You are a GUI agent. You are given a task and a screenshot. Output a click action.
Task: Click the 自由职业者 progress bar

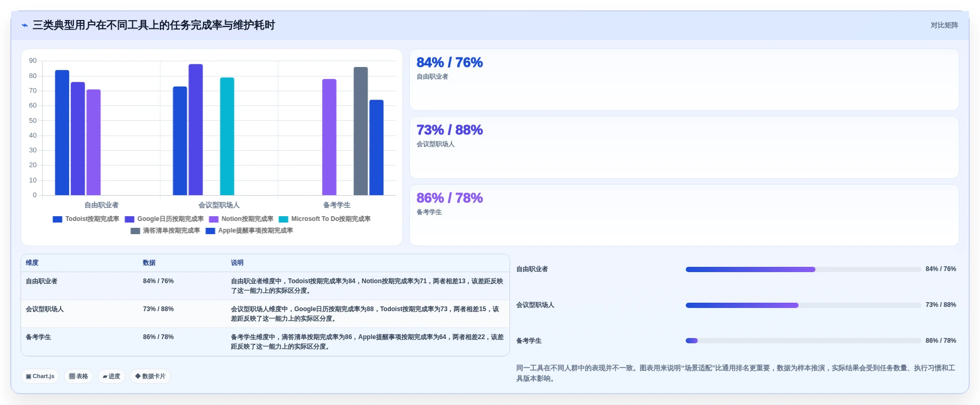(803, 269)
